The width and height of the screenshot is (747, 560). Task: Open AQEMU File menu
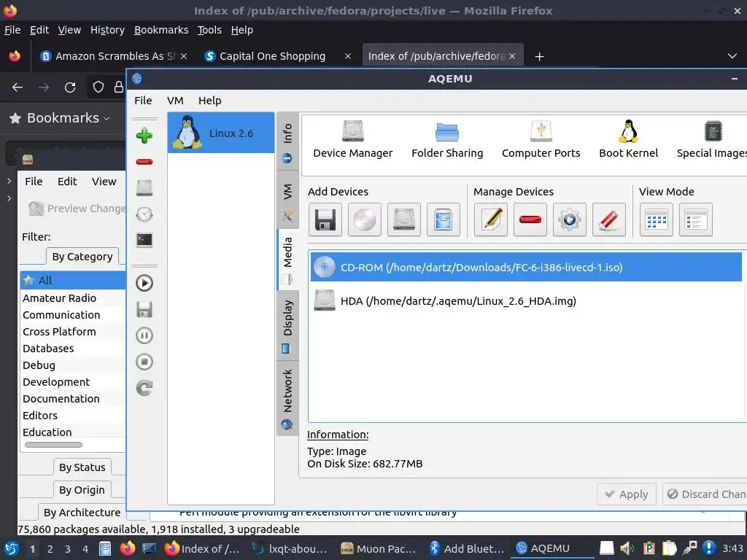coord(143,101)
